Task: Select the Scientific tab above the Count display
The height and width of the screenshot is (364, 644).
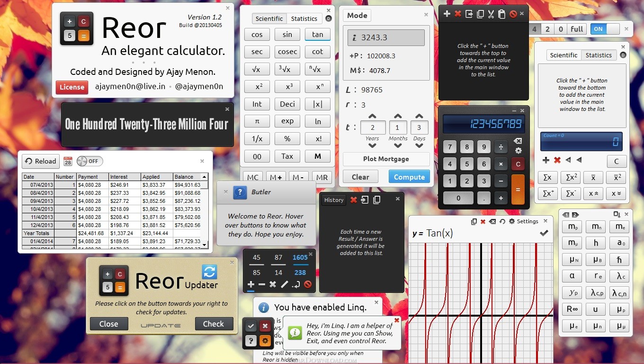Action: [563, 55]
